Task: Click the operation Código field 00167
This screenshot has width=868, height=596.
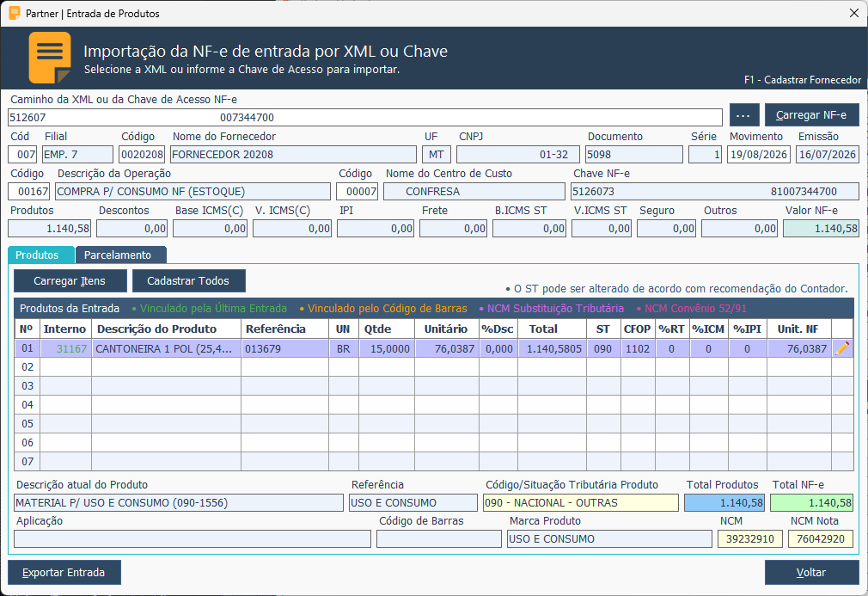Action: point(28,192)
